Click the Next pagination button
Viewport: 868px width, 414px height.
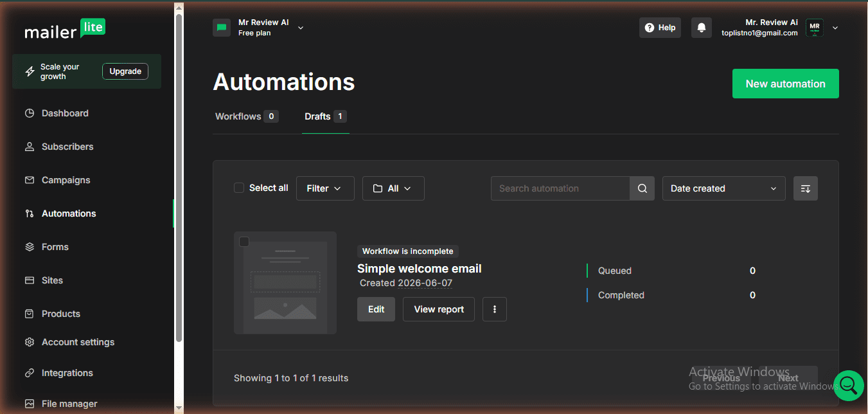pyautogui.click(x=788, y=378)
